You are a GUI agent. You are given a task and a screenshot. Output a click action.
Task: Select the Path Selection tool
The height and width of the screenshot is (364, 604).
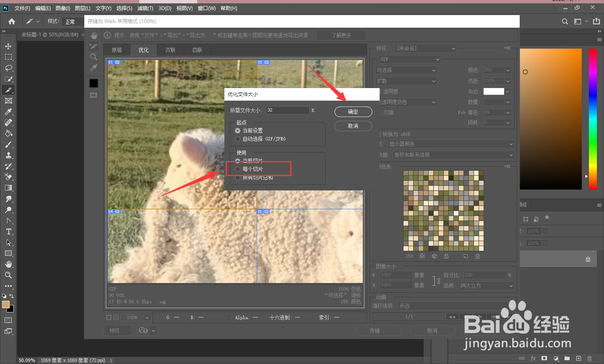(8, 242)
